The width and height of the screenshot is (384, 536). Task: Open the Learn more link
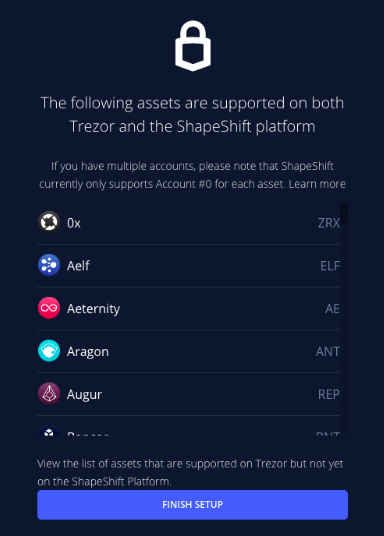[x=317, y=184]
